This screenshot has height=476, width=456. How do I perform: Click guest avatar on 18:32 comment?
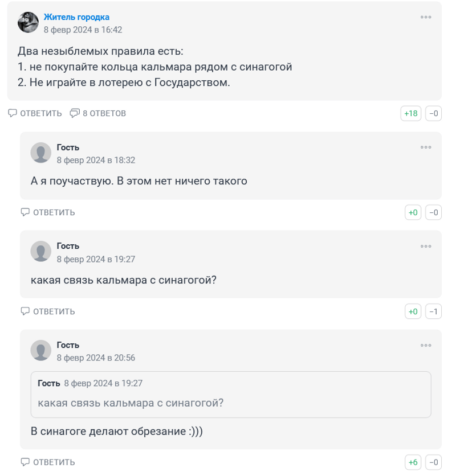coord(41,153)
